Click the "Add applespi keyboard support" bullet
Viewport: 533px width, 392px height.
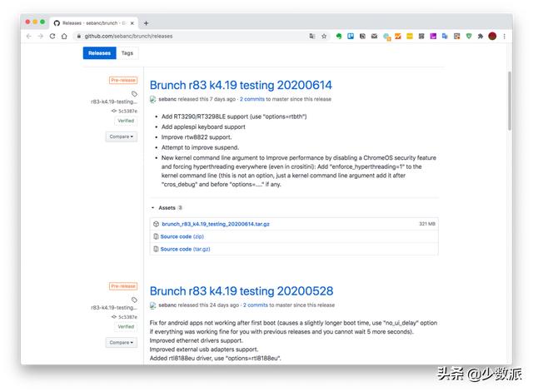pyautogui.click(x=203, y=127)
